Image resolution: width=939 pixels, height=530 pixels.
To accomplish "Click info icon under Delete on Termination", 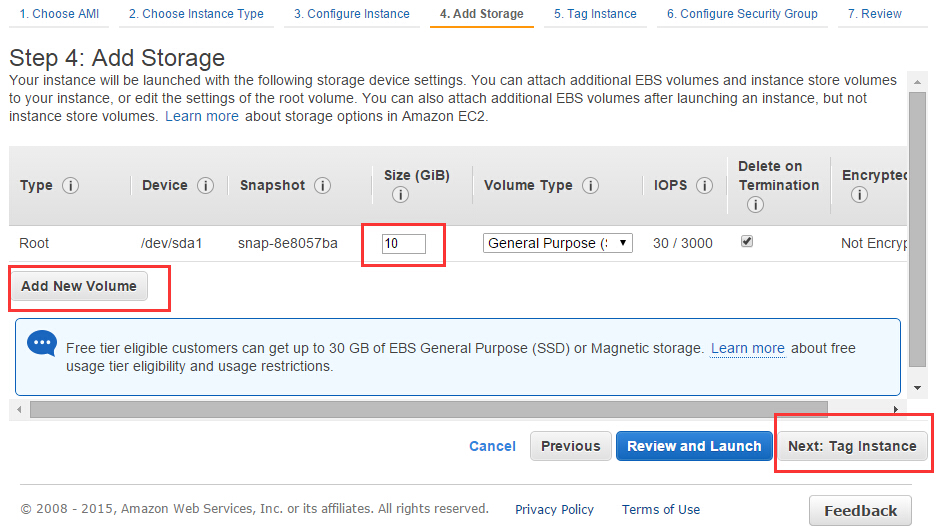I will pyautogui.click(x=756, y=205).
